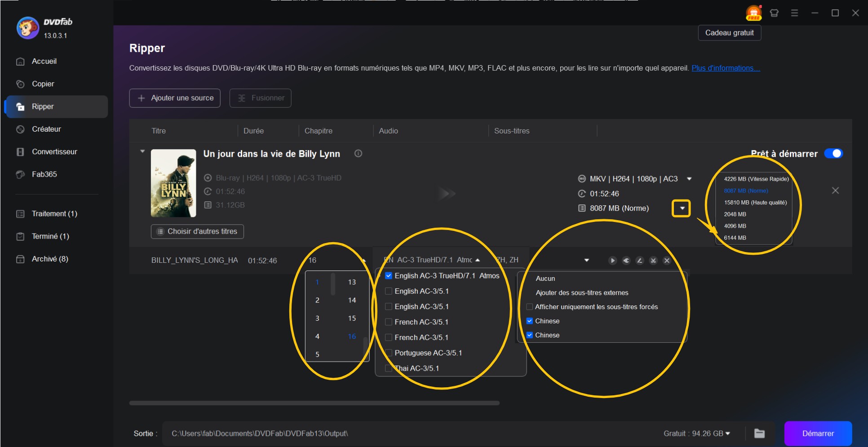Open output folder icon
The width and height of the screenshot is (868, 447).
tap(759, 434)
